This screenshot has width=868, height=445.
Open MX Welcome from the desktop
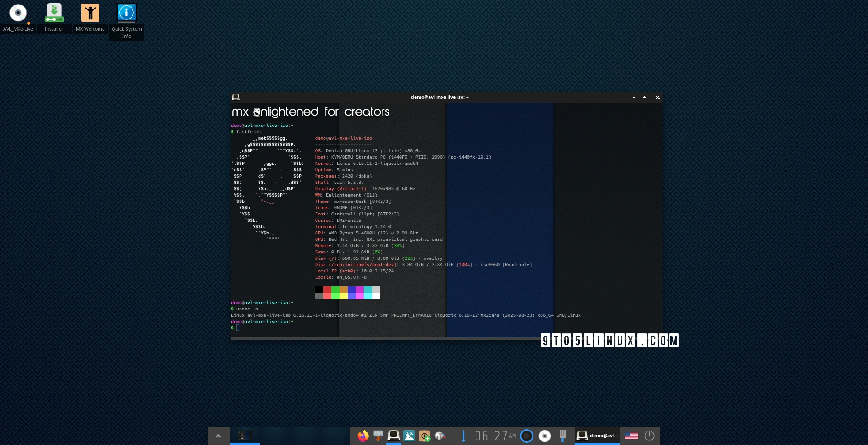[90, 14]
